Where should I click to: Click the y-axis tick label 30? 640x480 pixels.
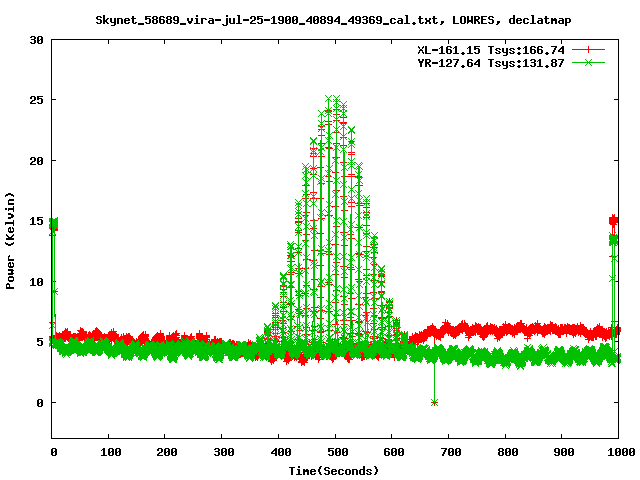[37, 40]
